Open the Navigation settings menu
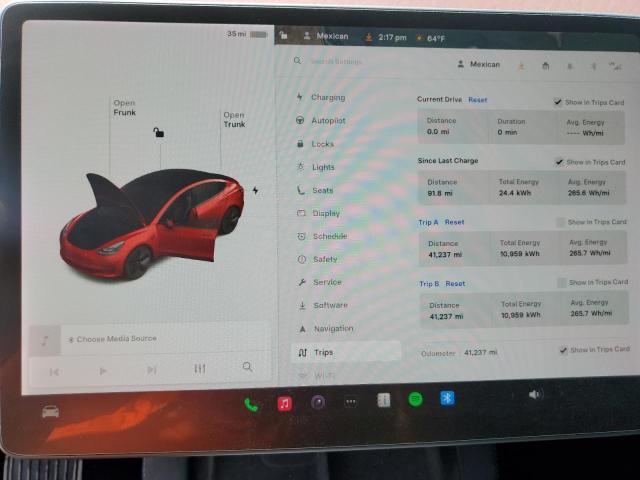 coord(326,329)
